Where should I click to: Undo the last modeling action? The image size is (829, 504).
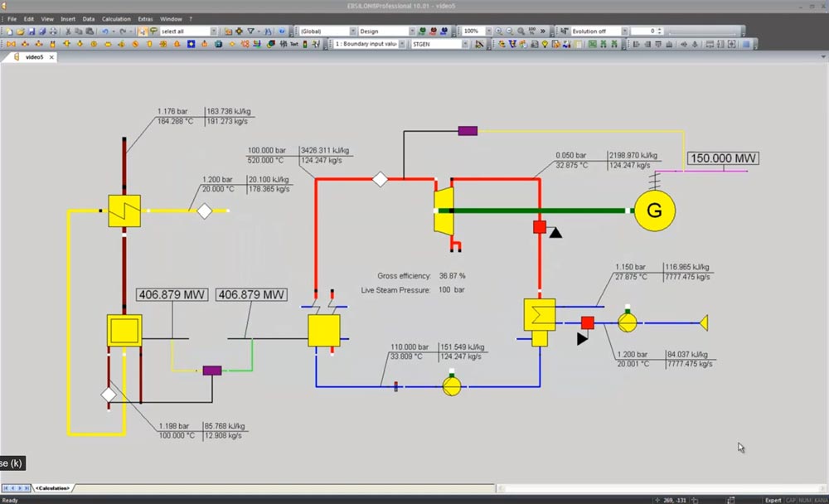104,31
